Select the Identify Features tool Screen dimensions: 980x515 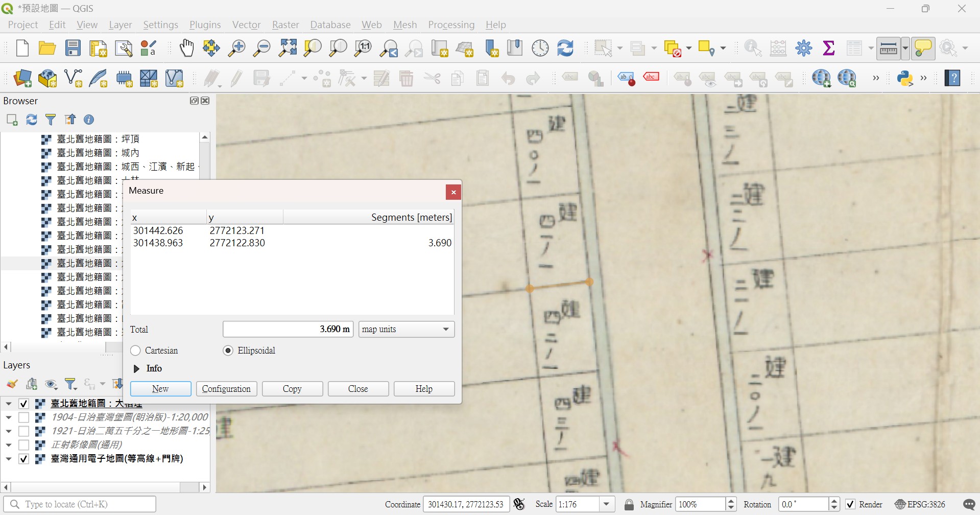click(753, 48)
